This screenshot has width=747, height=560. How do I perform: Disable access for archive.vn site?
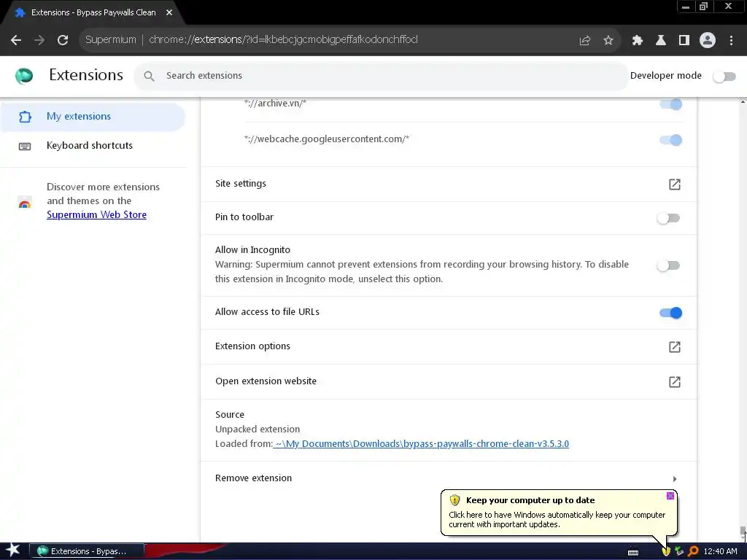(671, 104)
